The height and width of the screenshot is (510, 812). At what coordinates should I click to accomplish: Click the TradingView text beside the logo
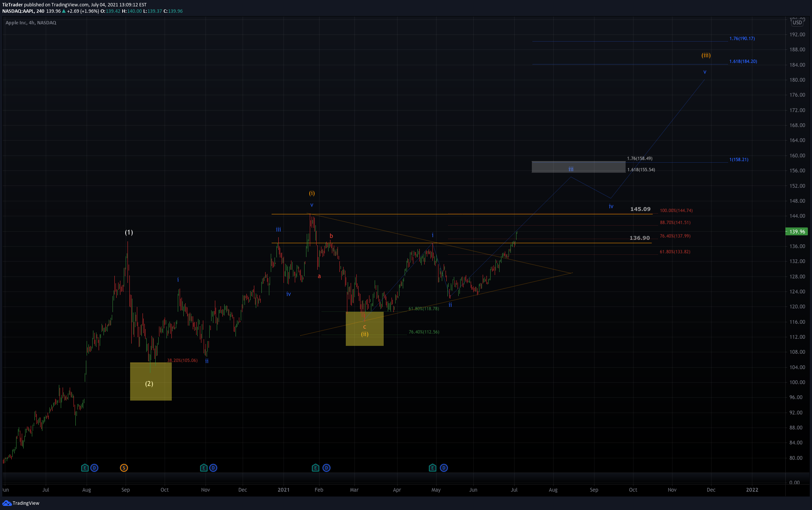26,503
